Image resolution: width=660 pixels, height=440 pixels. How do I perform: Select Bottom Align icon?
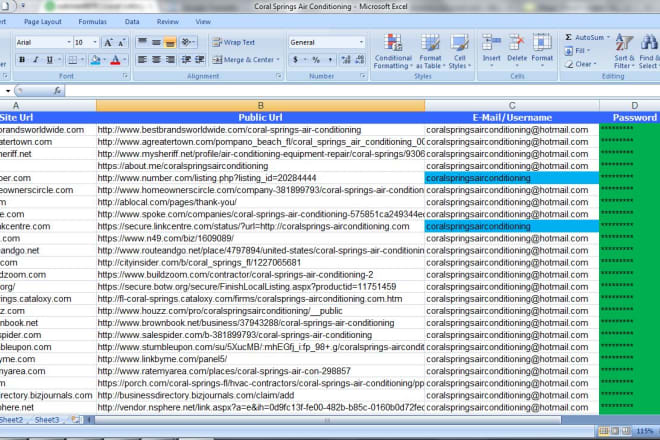(x=170, y=42)
